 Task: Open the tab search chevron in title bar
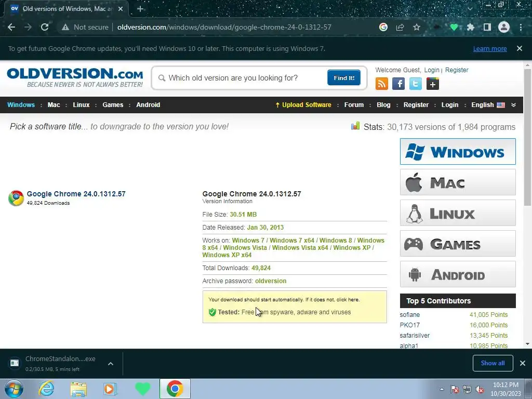470,9
